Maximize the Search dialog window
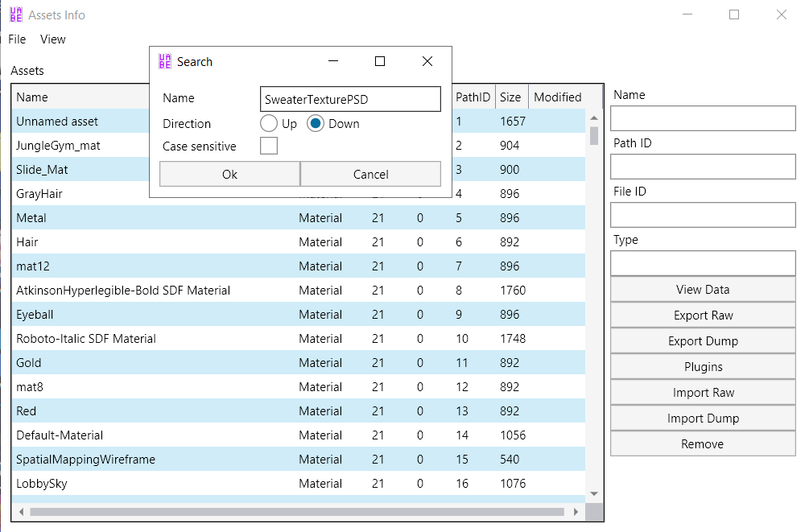Screen dimensions: 805x532 [x=380, y=61]
